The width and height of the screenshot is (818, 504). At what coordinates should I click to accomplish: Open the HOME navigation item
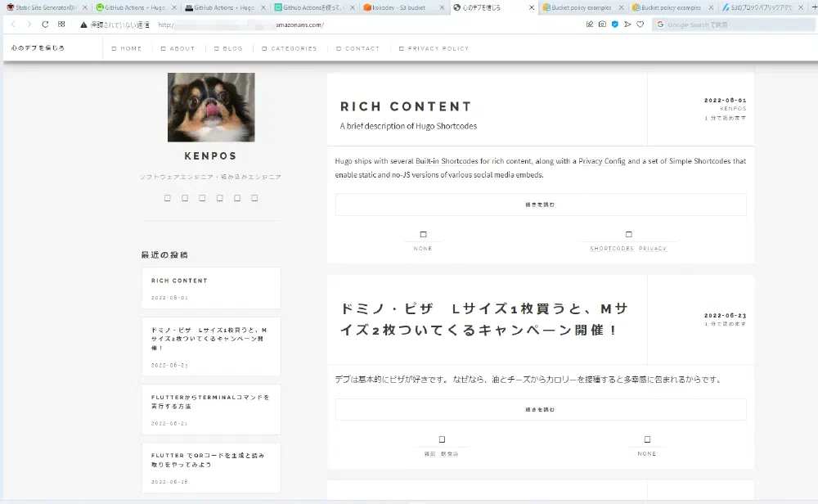coord(127,48)
